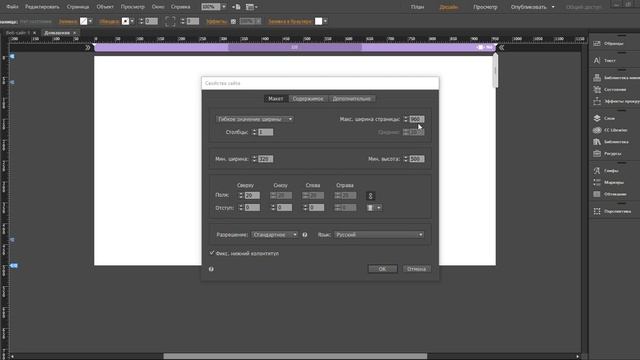Open the view options dropdown in menu bar

click(x=252, y=7)
